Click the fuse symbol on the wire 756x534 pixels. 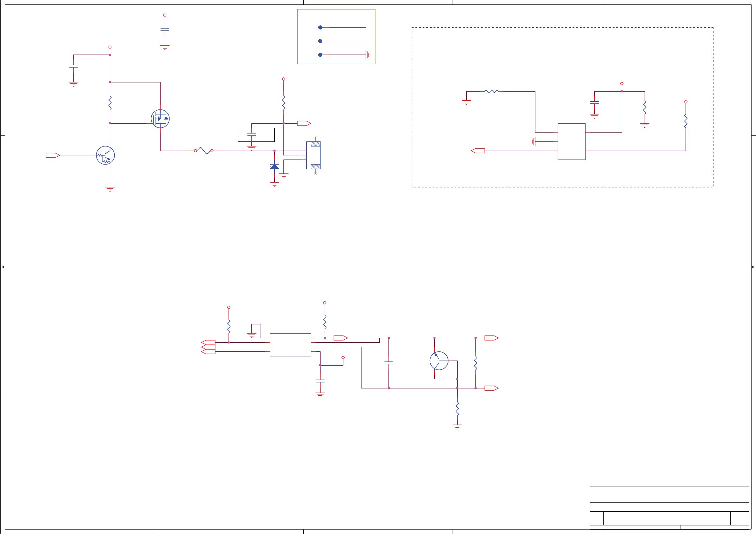(203, 151)
